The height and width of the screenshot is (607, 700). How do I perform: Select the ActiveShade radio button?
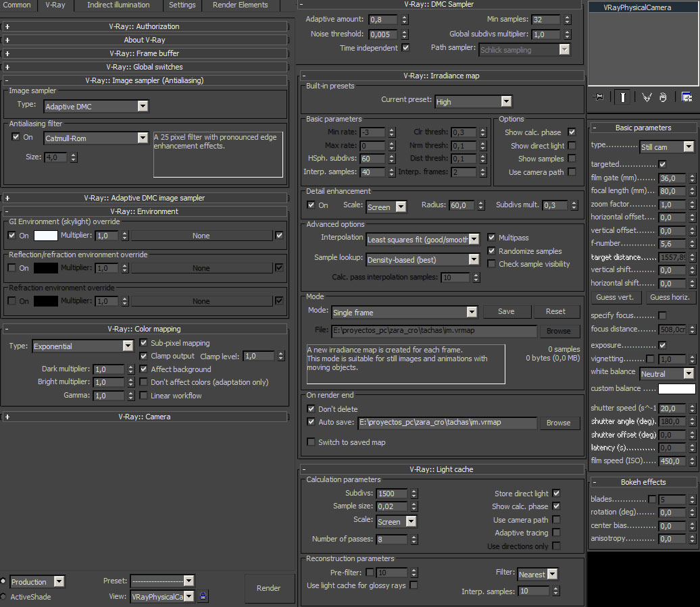pyautogui.click(x=3, y=596)
